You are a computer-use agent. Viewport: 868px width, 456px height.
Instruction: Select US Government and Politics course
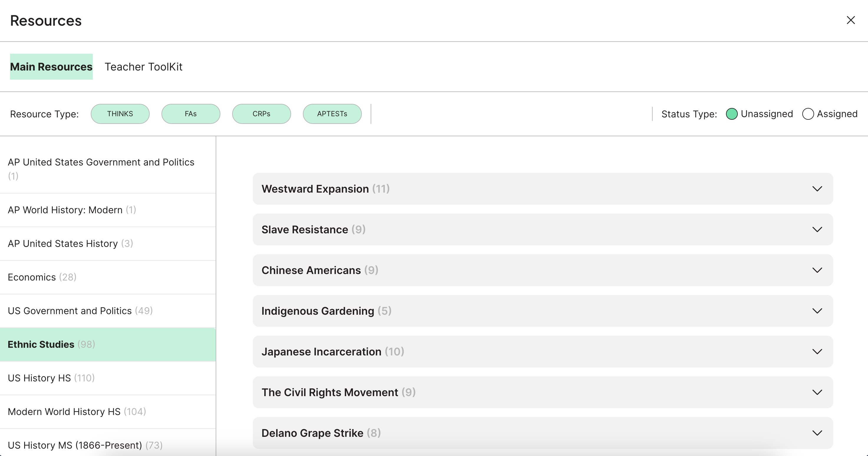pyautogui.click(x=80, y=311)
